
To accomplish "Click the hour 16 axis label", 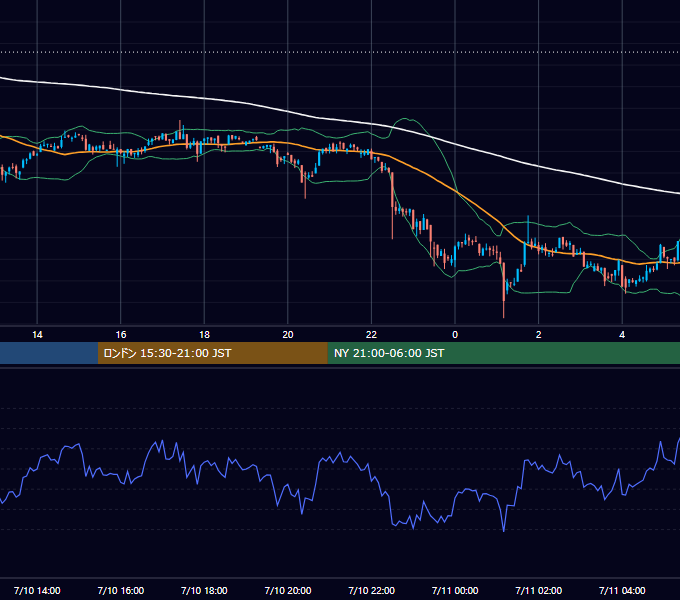I will (121, 335).
